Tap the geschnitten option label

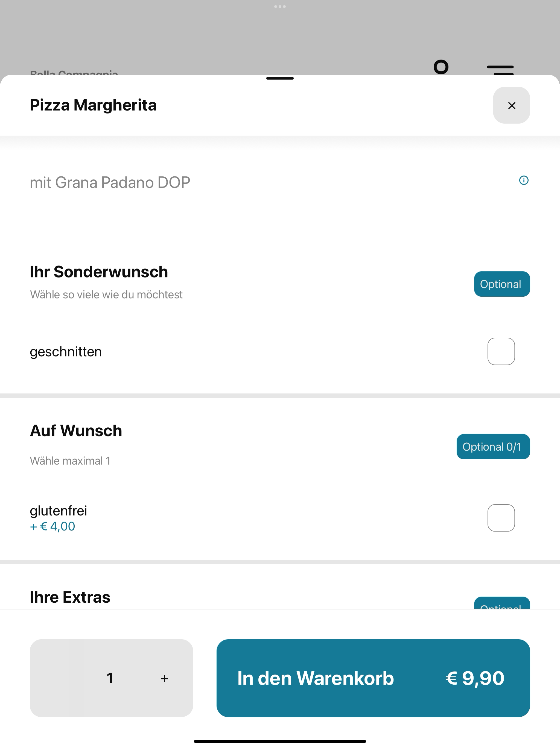[66, 352]
